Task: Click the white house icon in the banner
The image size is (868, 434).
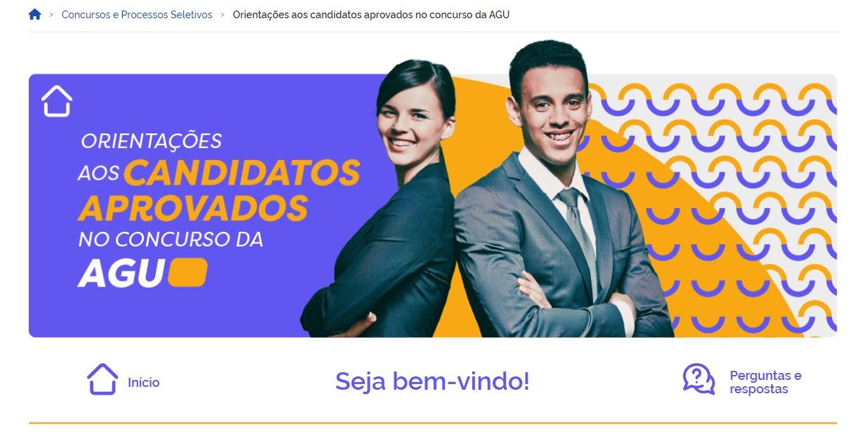Action: (x=57, y=100)
